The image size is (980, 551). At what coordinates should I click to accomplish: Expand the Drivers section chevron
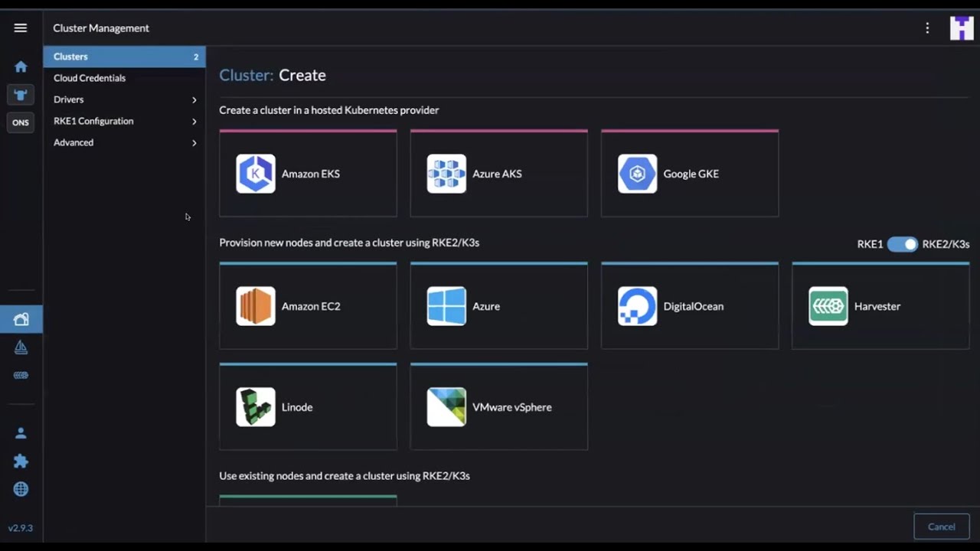194,99
